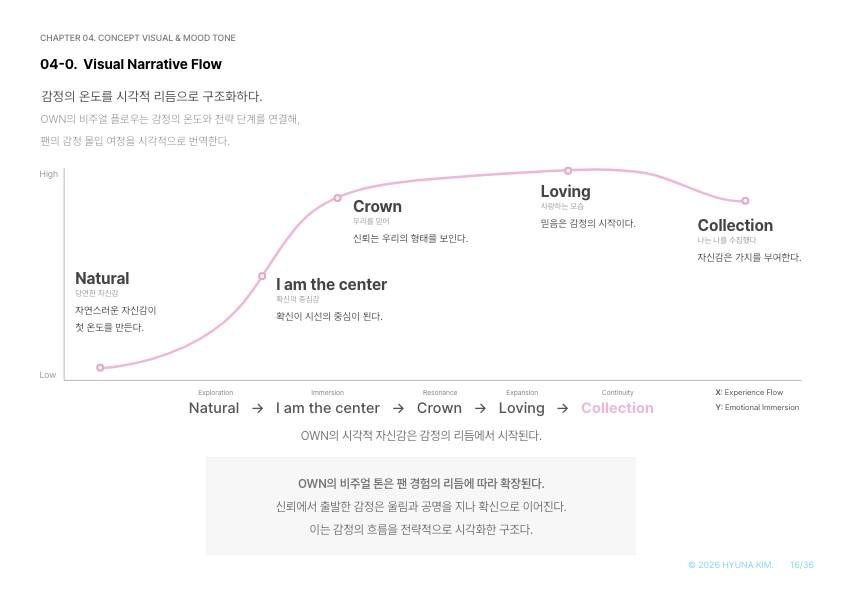Viewport: 842px width, 596px height.
Task: Select the pink Collection step label
Action: 618,408
